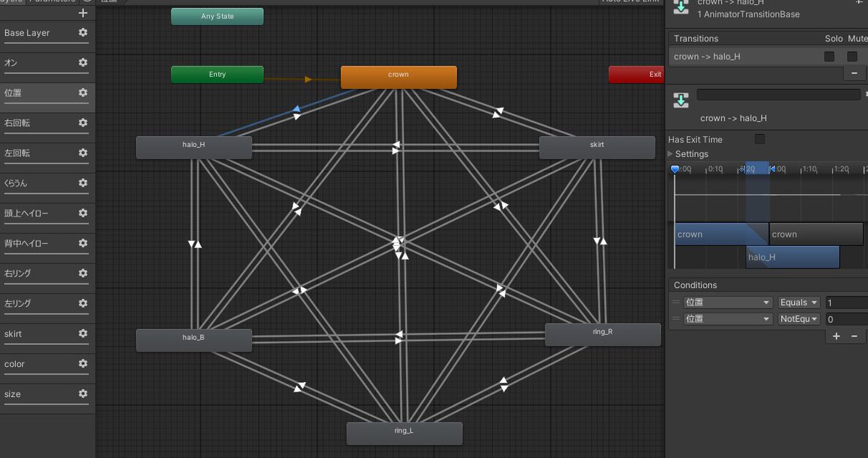Click value field of Equals condition
The image size is (868, 458).
[846, 302]
